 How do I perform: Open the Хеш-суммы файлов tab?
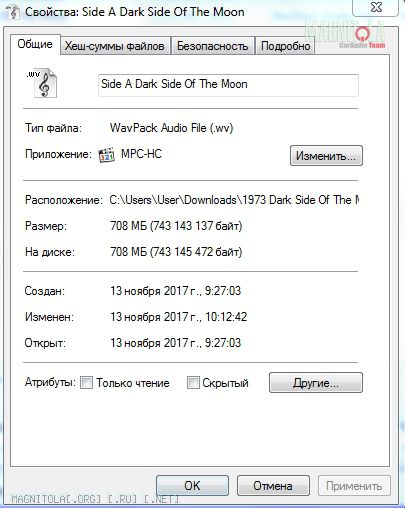pos(115,46)
